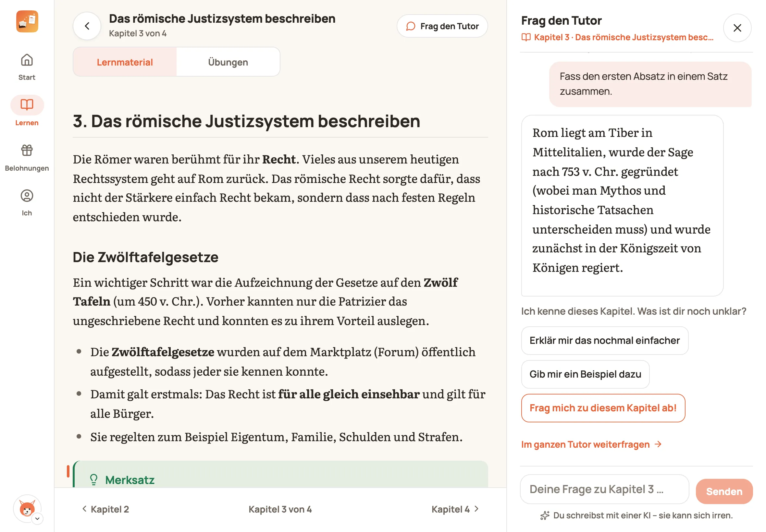Viewport: 766px width, 532px height.
Task: Click the user message 'Fass den ersten Absatz'
Action: point(649,84)
